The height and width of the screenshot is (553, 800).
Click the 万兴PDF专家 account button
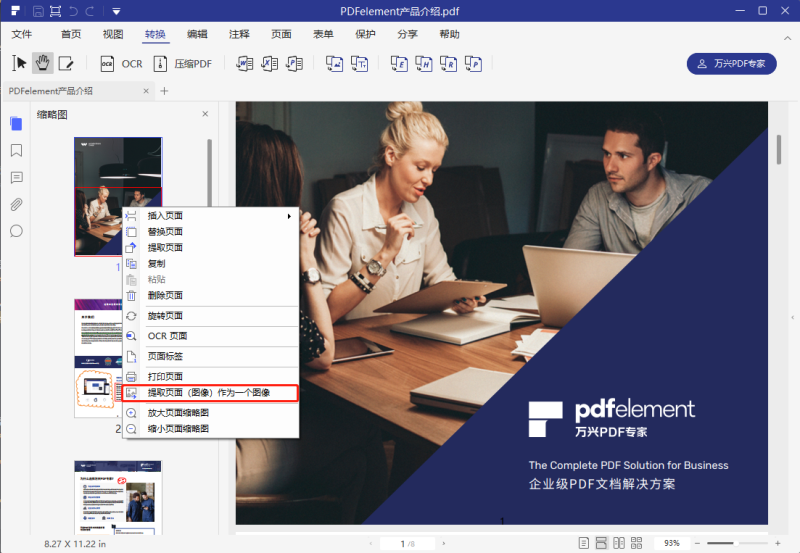click(732, 64)
